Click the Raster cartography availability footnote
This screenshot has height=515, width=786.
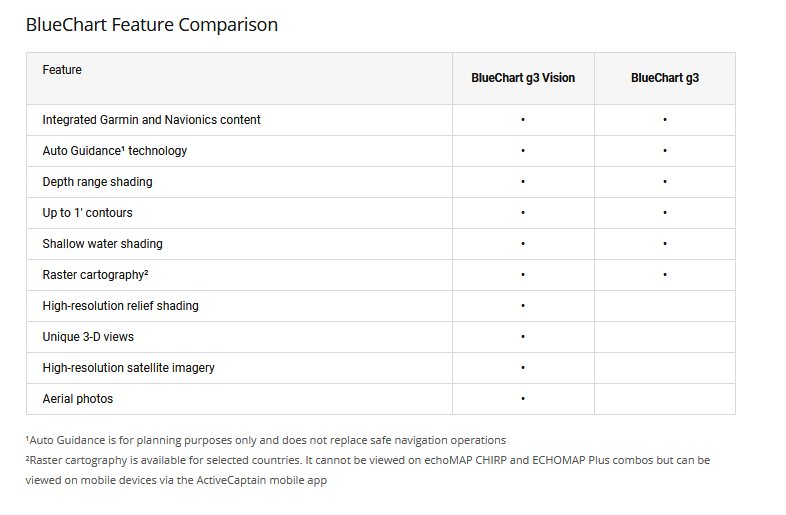pos(367,460)
